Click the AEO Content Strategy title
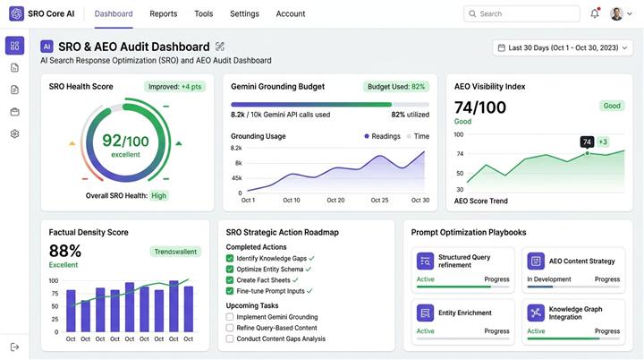The image size is (644, 360). [582, 261]
